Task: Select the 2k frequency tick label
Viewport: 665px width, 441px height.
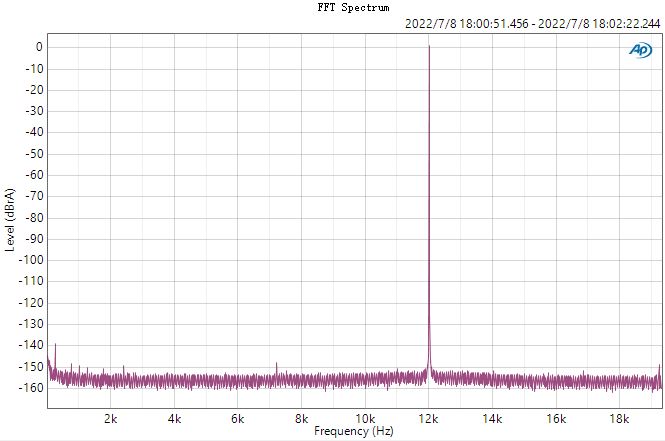Action: 110,418
